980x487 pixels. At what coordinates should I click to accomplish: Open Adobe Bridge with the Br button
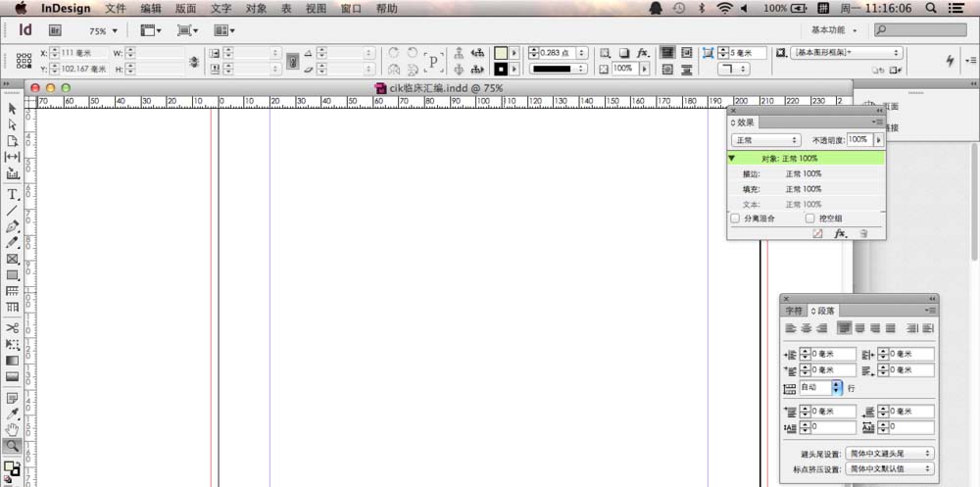click(55, 31)
